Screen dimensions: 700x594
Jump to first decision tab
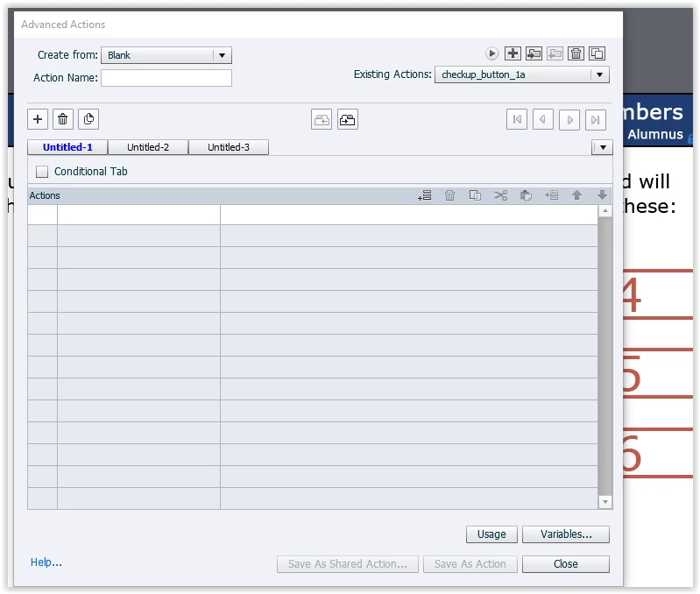click(x=517, y=120)
